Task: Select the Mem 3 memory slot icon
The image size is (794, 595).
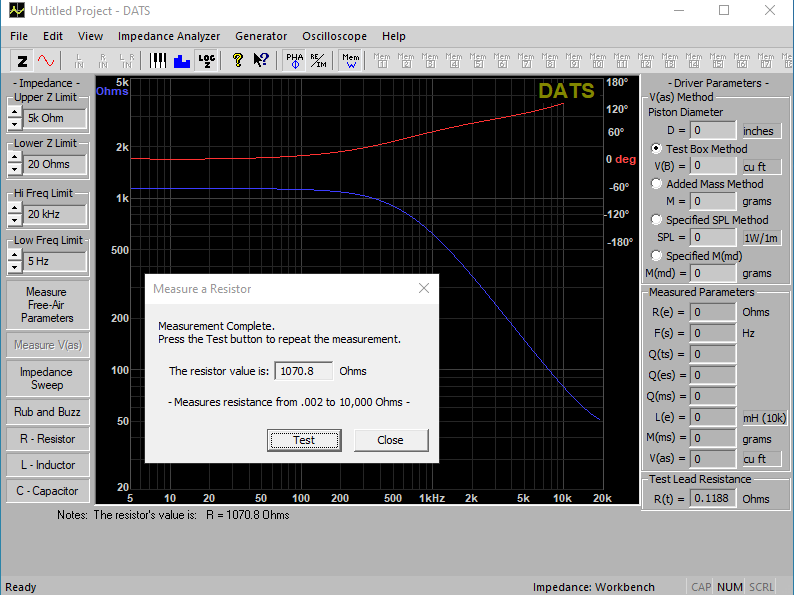Action: point(430,61)
